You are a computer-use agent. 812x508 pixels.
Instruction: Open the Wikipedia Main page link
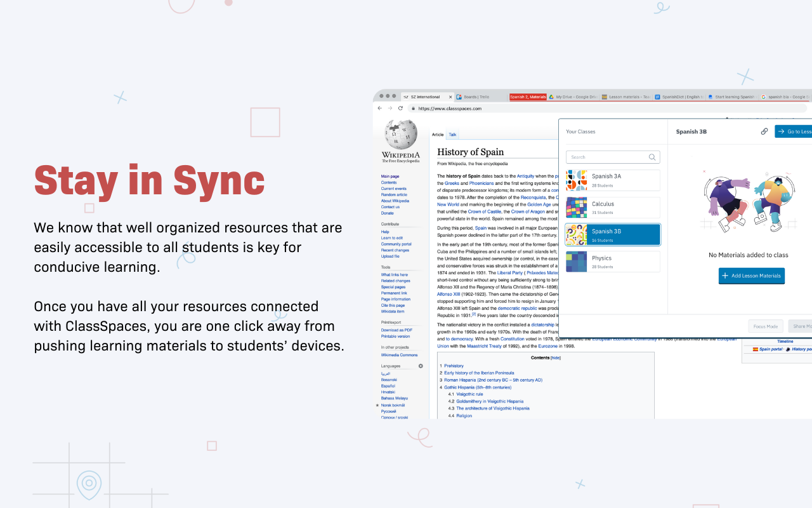[x=390, y=177]
